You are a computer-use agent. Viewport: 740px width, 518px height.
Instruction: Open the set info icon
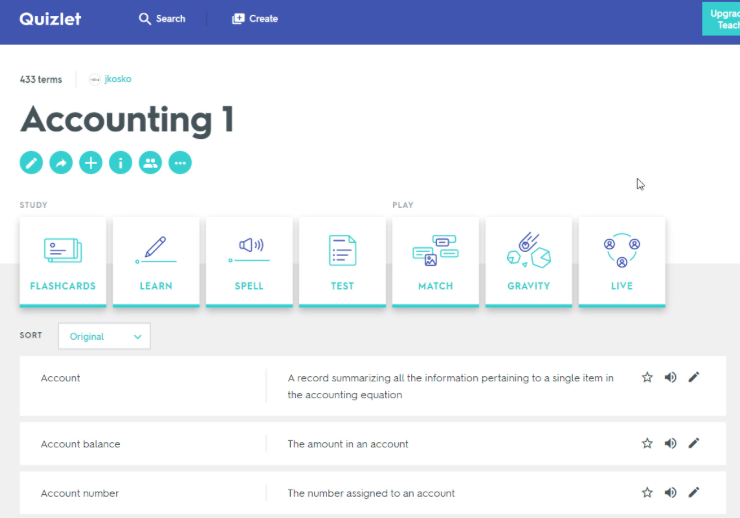click(120, 162)
